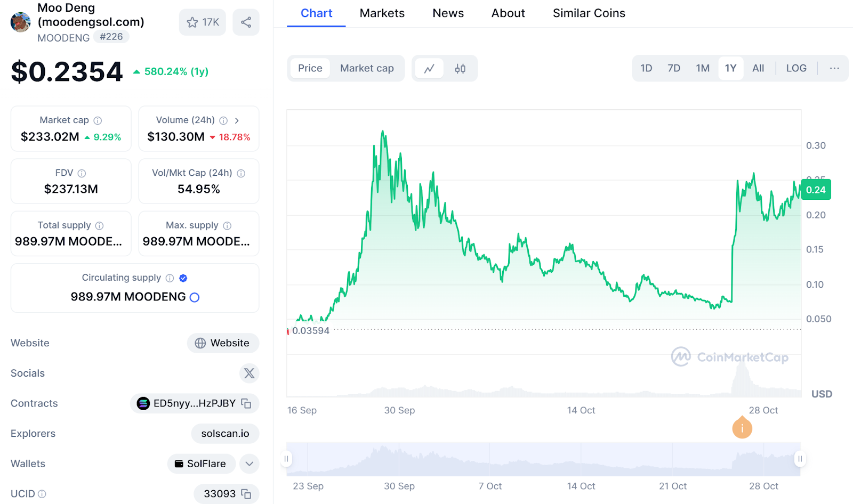Open the News tab
853x504 pixels.
click(448, 13)
